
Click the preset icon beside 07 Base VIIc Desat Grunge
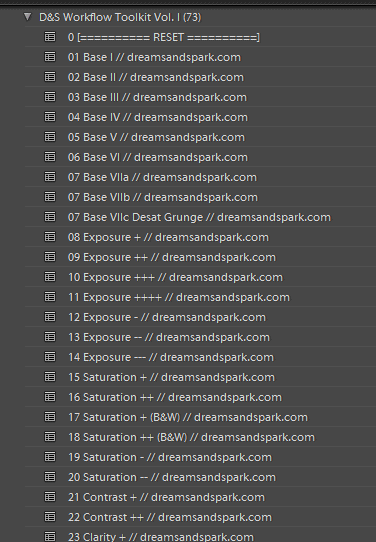(50, 217)
